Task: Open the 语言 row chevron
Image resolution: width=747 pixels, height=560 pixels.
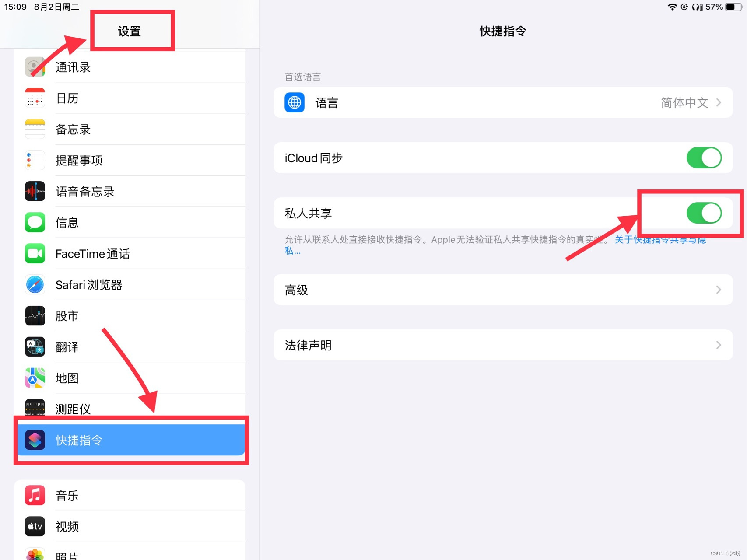Action: click(x=719, y=102)
